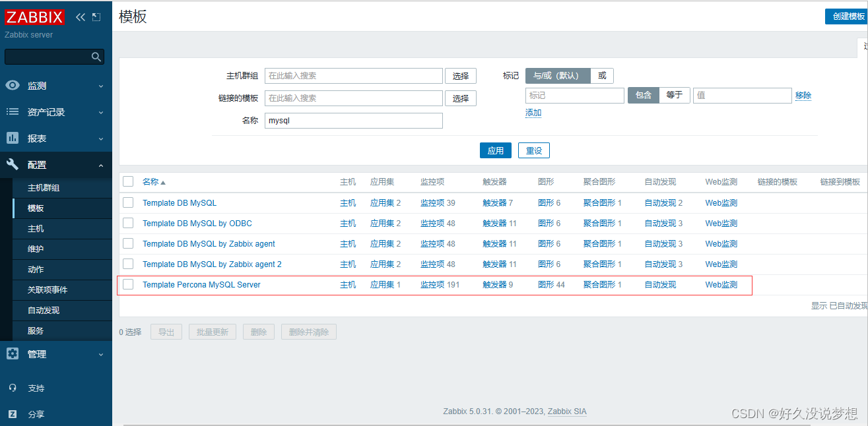Screen dimensions: 868x426
Task: Click the Z icon beside 分享
Action: pyautogui.click(x=13, y=414)
